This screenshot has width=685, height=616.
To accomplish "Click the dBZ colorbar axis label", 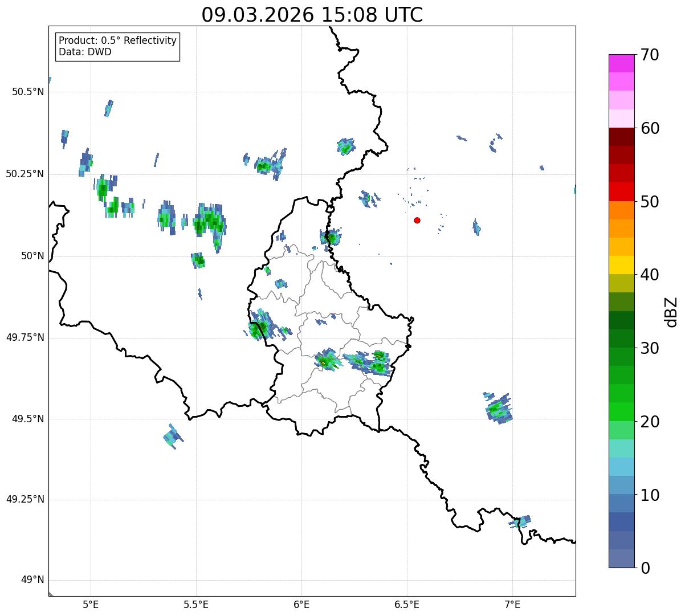I will pos(671,311).
